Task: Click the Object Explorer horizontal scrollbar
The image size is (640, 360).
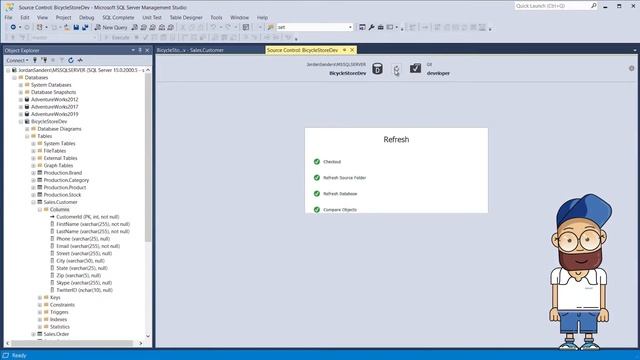Action: point(72,343)
